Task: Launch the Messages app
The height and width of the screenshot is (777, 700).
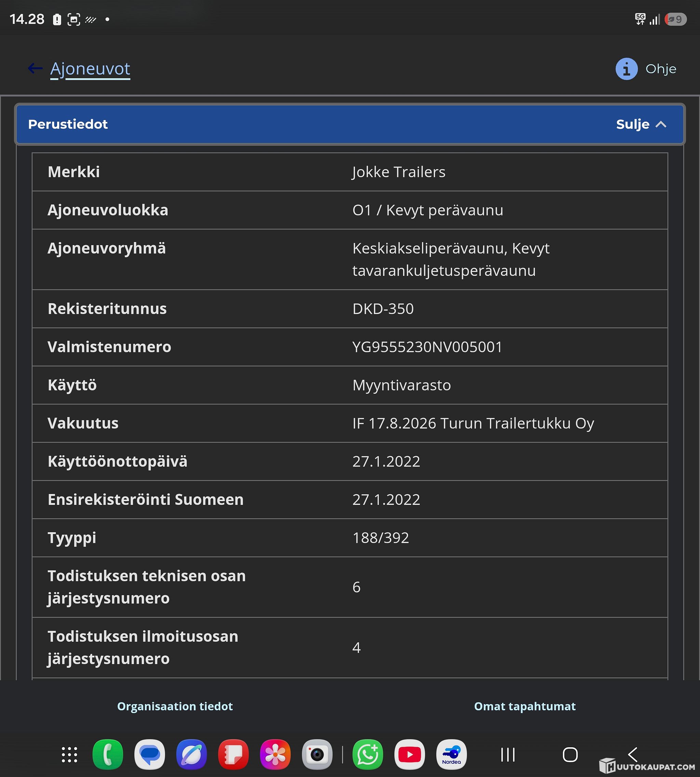Action: click(x=150, y=754)
